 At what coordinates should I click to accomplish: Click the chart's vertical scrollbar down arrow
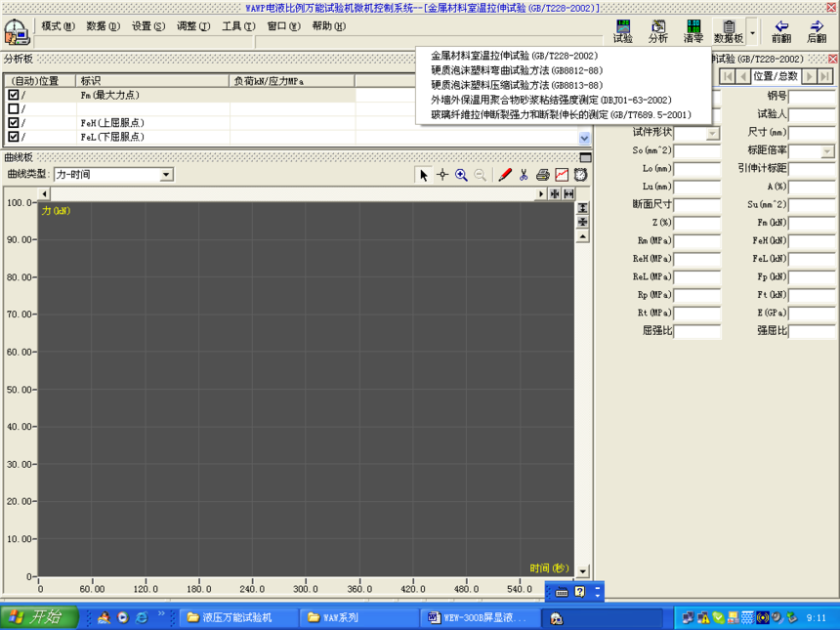point(583,572)
